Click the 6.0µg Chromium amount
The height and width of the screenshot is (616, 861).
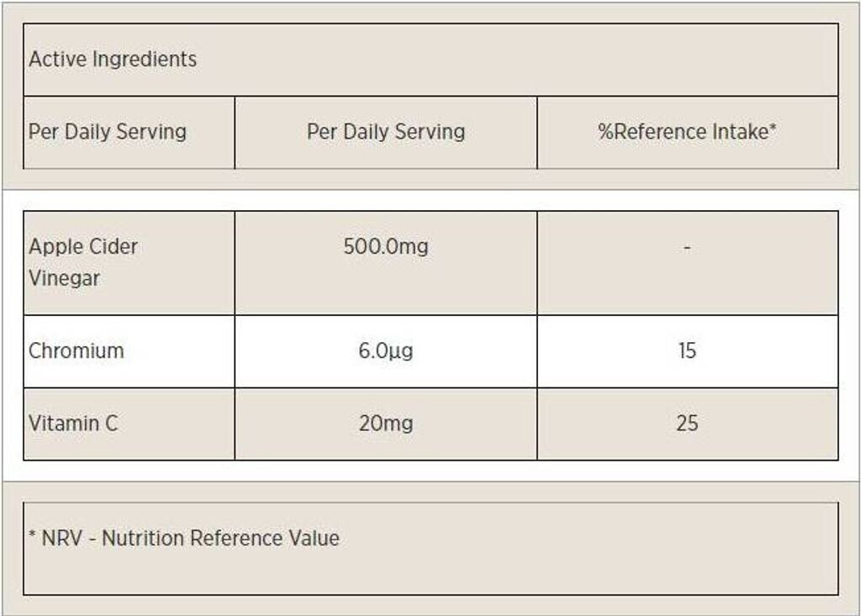click(386, 351)
